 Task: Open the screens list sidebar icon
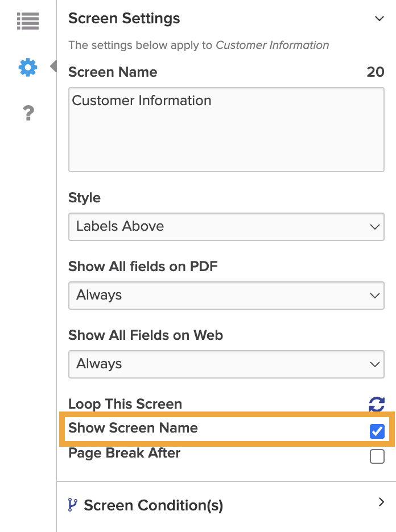(x=27, y=21)
